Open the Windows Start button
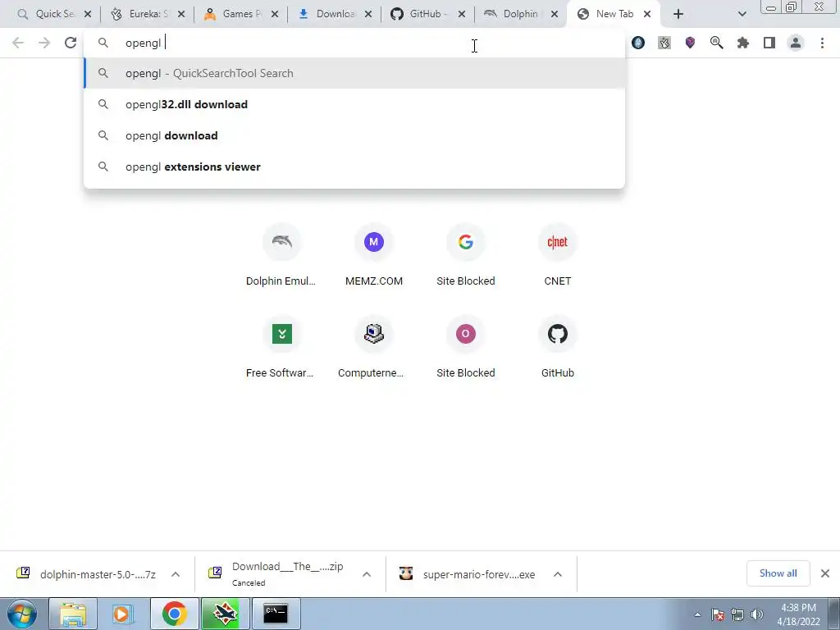 click(21, 614)
